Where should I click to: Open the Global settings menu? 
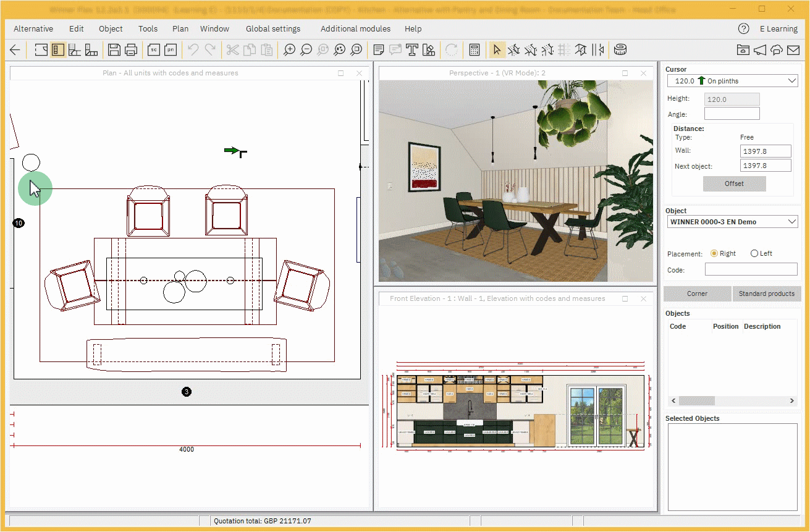[x=273, y=28]
